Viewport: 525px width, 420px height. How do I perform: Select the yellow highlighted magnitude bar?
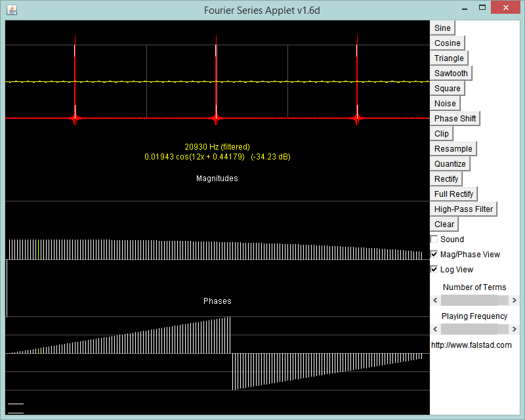39,249
